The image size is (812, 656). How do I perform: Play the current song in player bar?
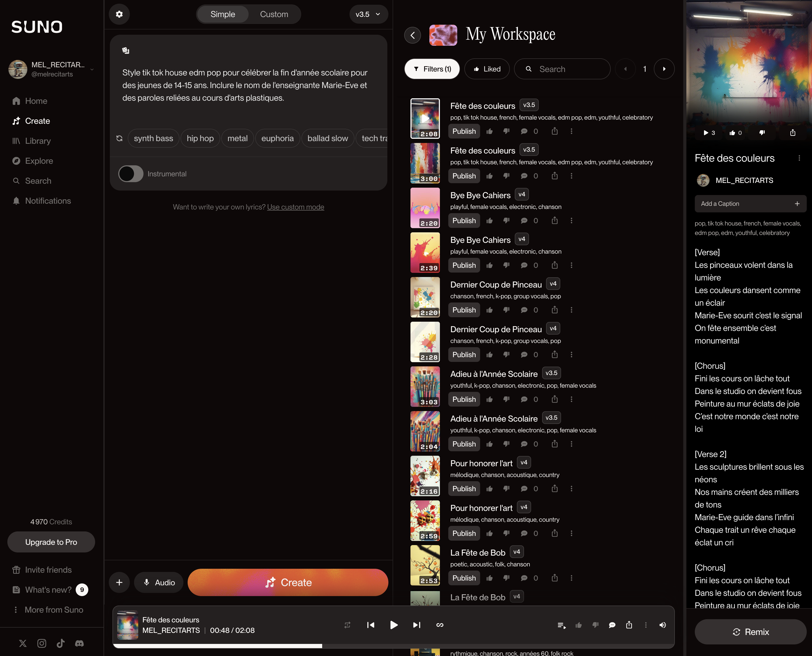point(393,625)
